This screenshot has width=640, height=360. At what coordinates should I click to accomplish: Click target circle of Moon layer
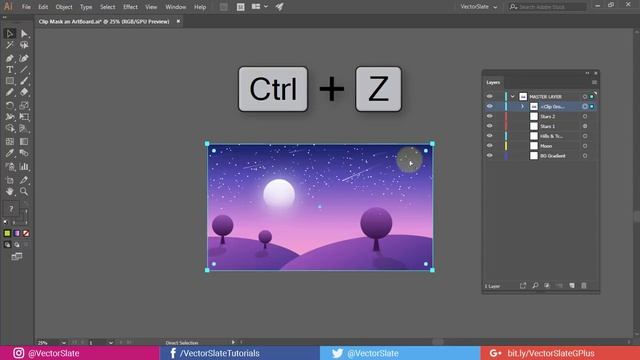pyautogui.click(x=585, y=146)
